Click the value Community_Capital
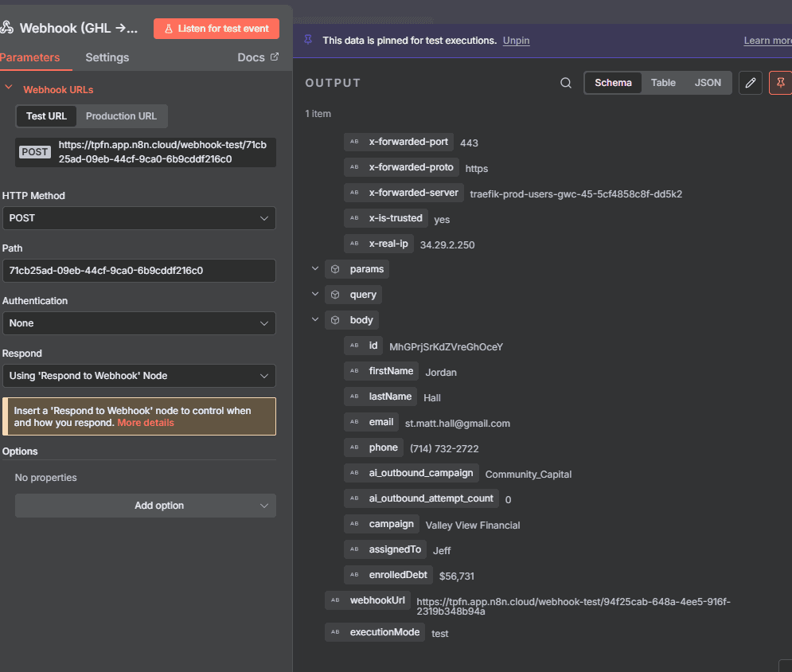This screenshot has width=792, height=672. click(529, 475)
